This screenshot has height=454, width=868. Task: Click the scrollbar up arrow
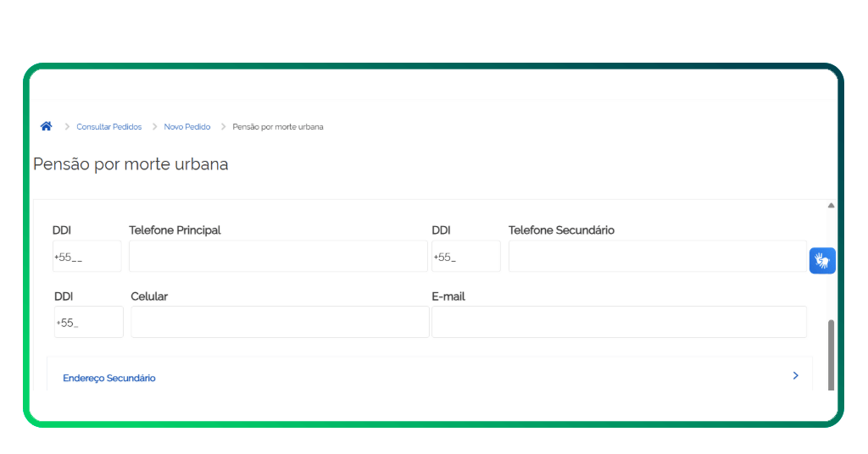(x=831, y=206)
